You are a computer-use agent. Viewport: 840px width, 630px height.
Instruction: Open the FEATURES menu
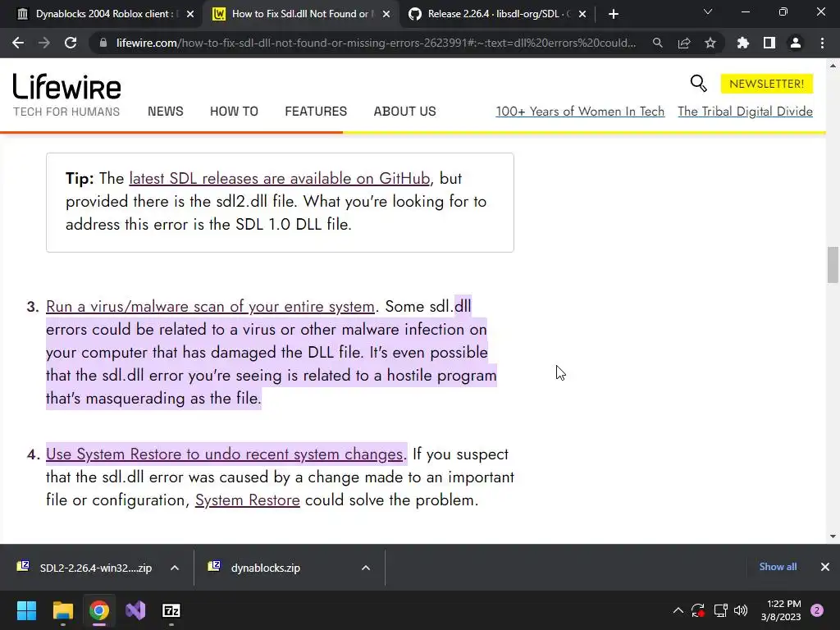316,112
